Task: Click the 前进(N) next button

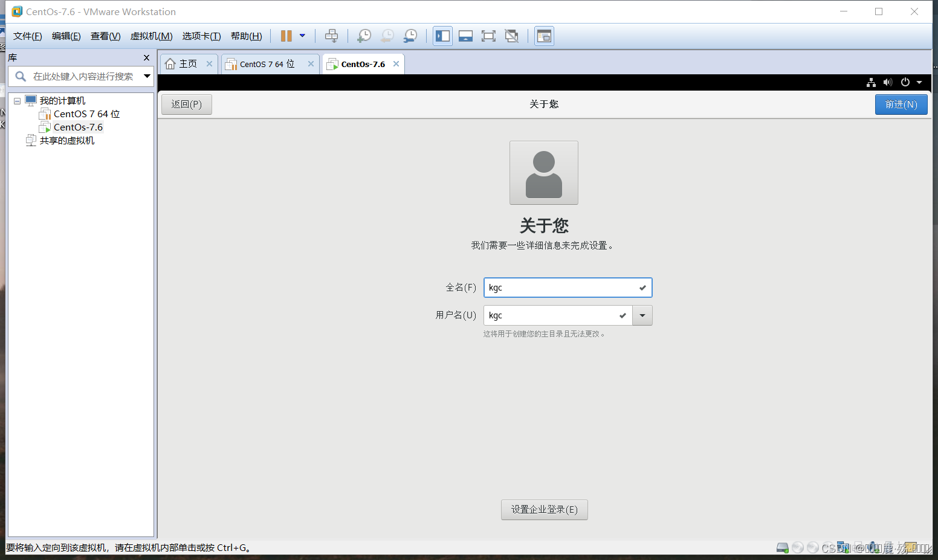Action: (x=901, y=105)
